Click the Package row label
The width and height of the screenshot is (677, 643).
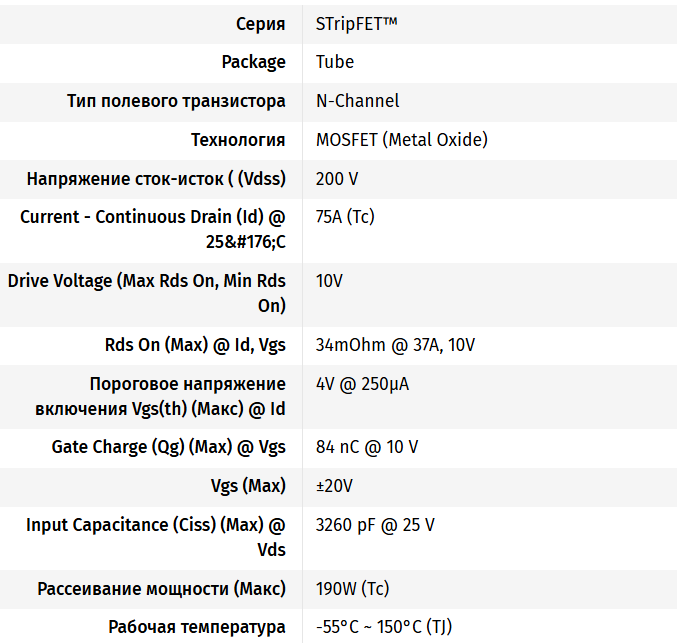(253, 62)
